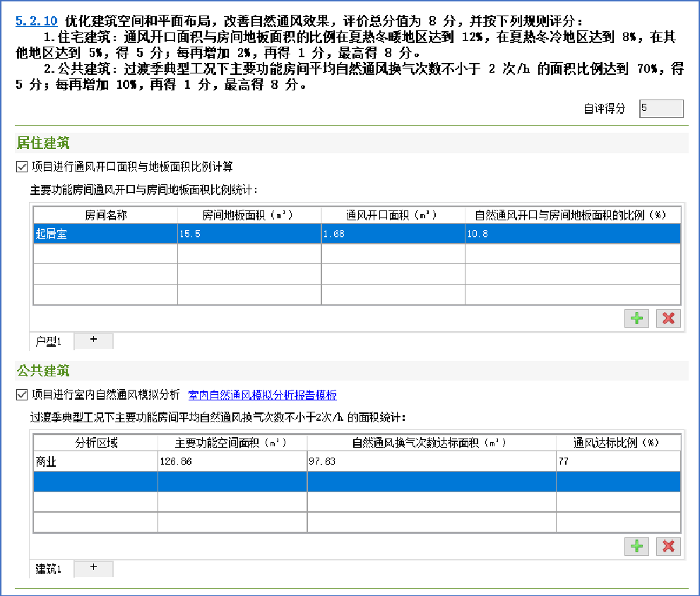Click green plus icon under residential table

[637, 318]
